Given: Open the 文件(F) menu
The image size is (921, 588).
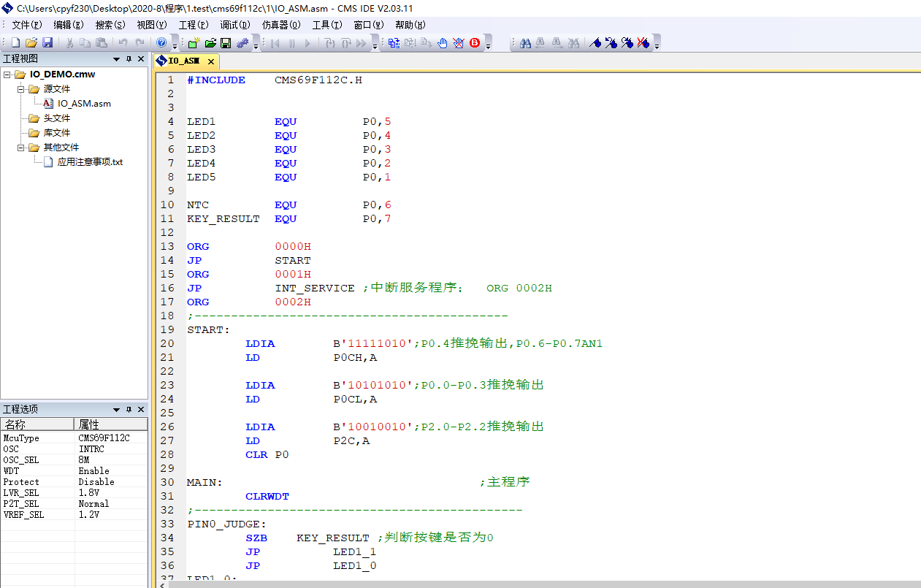Looking at the screenshot, I should (27, 25).
